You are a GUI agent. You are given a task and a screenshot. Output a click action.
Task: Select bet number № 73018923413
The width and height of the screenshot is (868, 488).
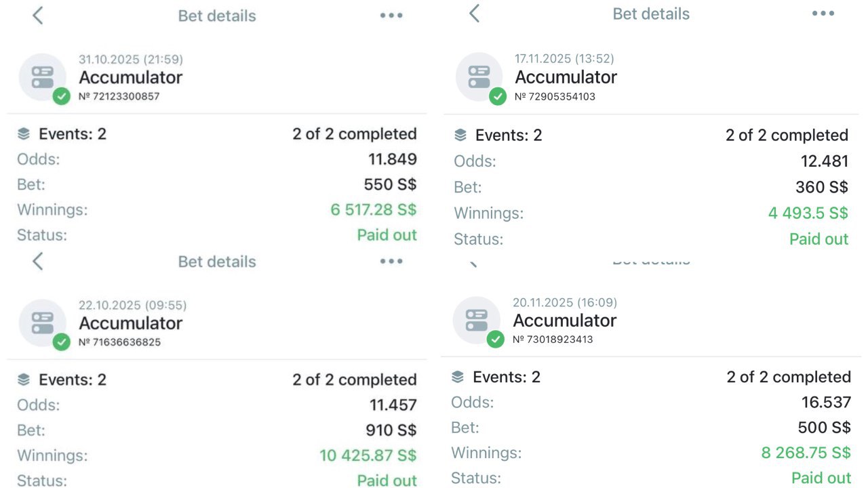point(553,339)
